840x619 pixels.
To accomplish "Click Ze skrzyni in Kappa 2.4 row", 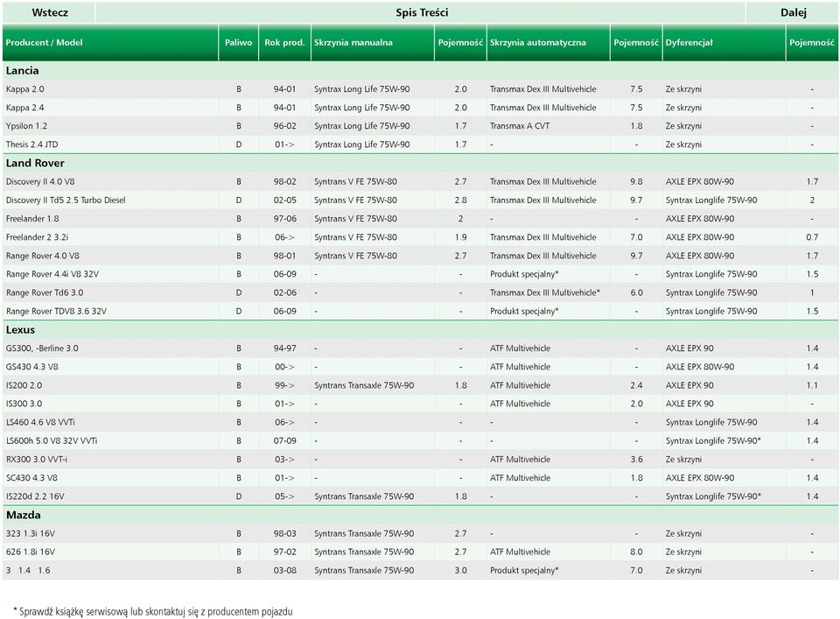I will tap(683, 107).
